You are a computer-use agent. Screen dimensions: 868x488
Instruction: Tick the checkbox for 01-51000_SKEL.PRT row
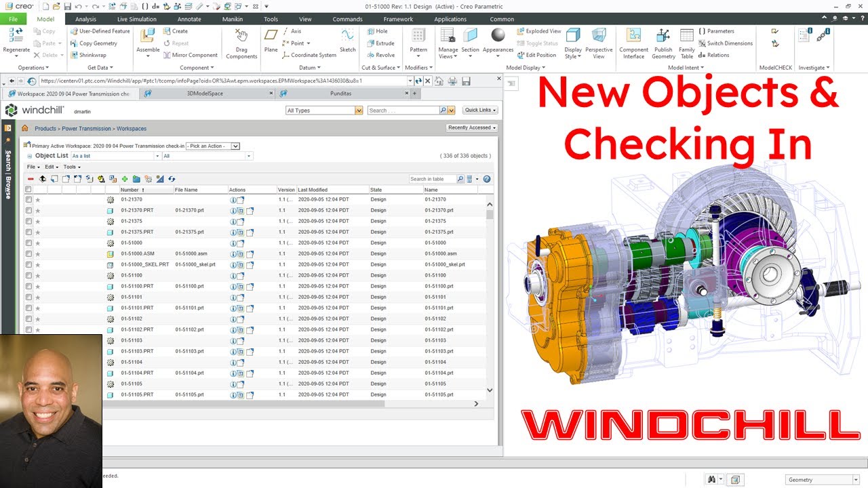point(28,264)
